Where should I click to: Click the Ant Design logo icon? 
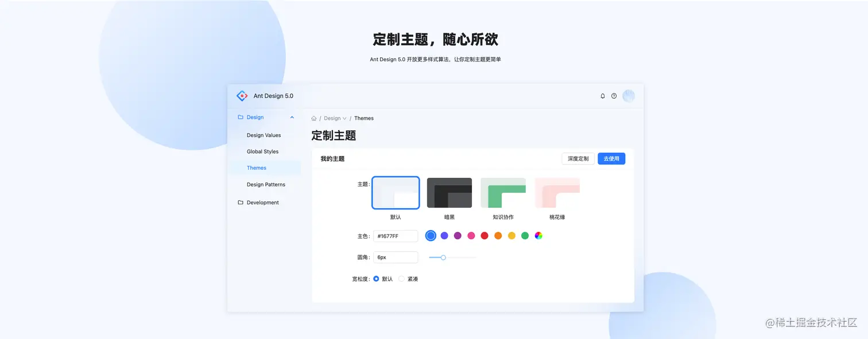242,96
